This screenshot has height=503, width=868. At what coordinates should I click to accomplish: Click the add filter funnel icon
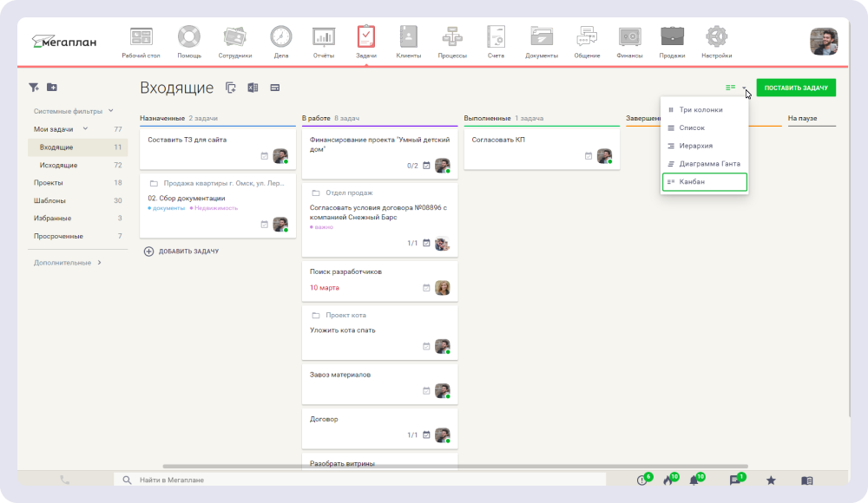pos(34,88)
